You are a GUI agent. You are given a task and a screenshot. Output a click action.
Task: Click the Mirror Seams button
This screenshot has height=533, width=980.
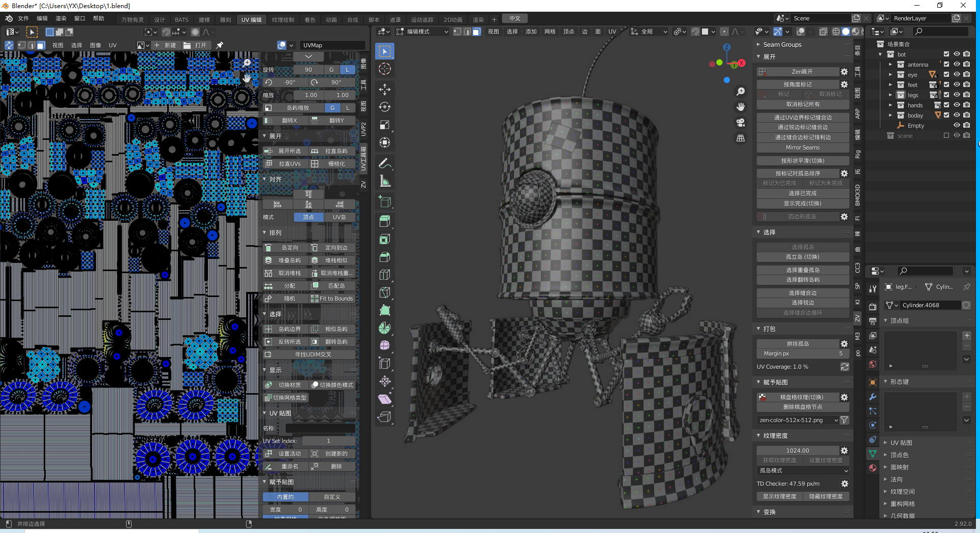pyautogui.click(x=803, y=147)
